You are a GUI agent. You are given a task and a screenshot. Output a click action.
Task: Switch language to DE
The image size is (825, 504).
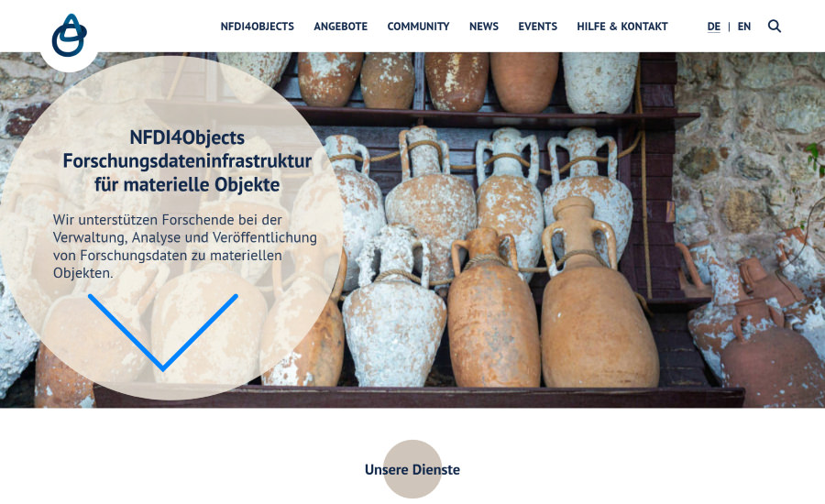tap(713, 27)
